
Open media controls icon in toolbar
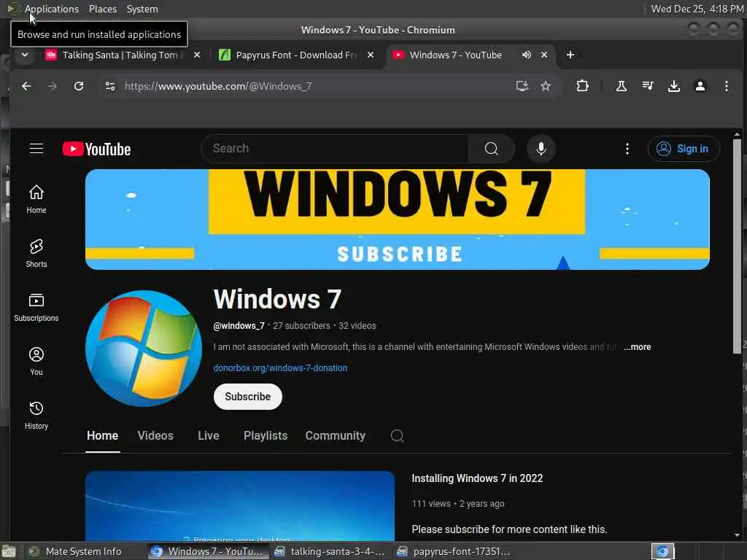pyautogui.click(x=648, y=86)
